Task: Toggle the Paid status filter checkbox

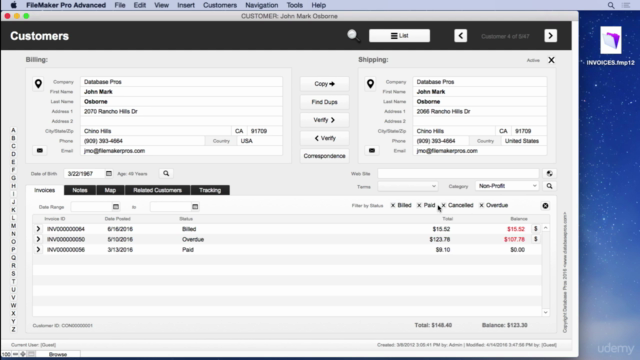Action: pyautogui.click(x=419, y=205)
